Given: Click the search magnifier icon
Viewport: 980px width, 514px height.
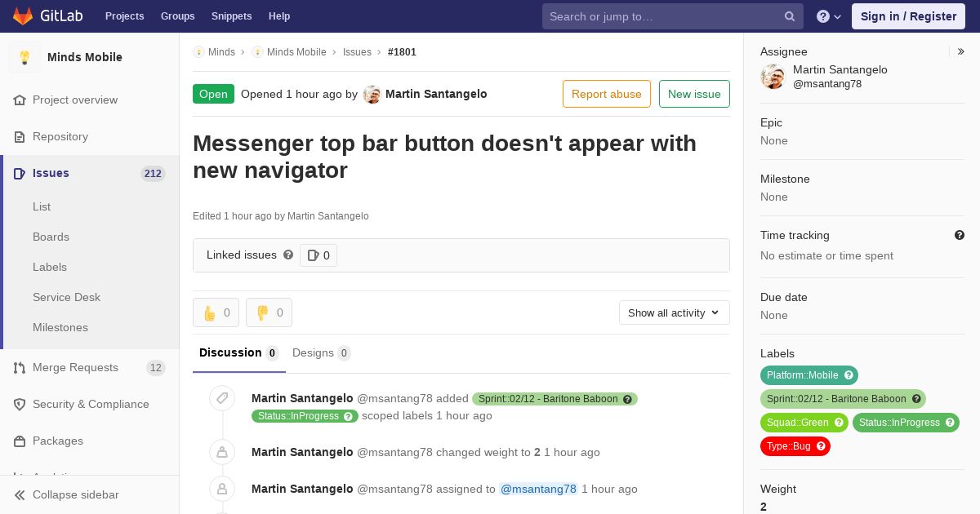Looking at the screenshot, I should (790, 16).
